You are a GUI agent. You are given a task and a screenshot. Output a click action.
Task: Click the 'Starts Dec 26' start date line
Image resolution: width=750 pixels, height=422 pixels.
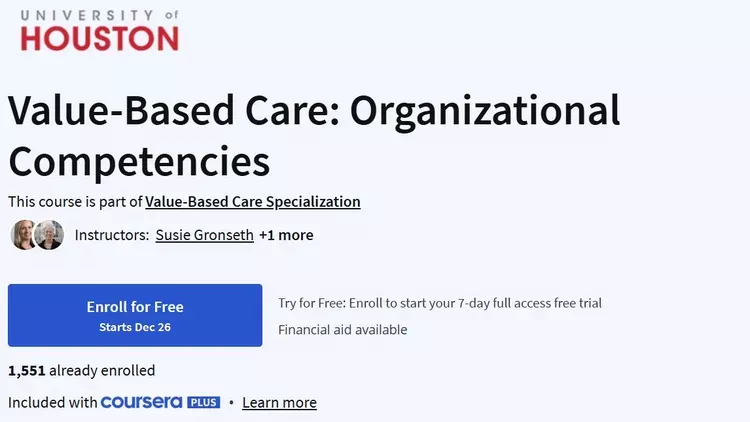click(135, 327)
